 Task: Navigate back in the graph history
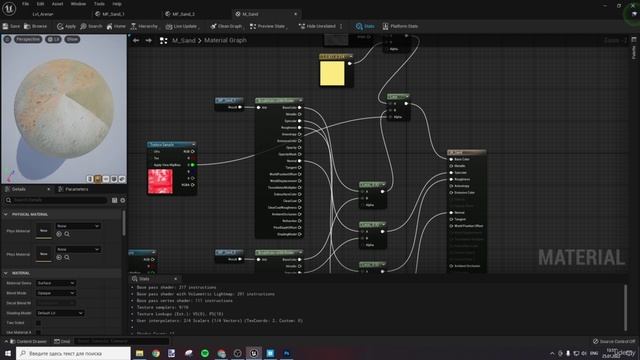136,40
